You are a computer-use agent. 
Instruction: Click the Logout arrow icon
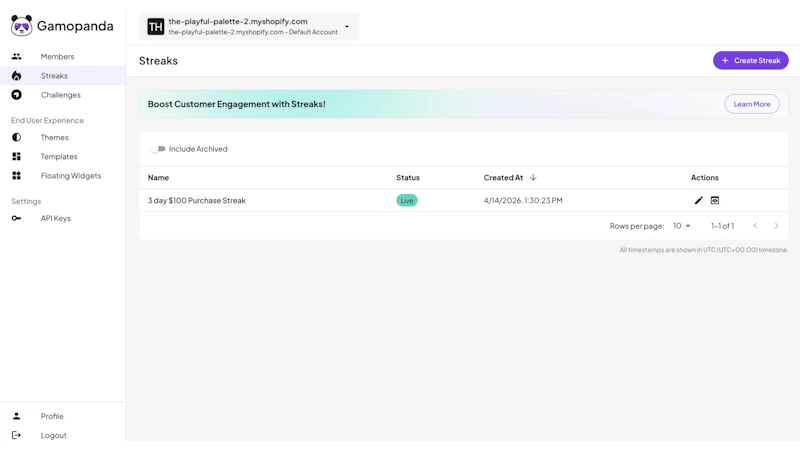click(16, 435)
